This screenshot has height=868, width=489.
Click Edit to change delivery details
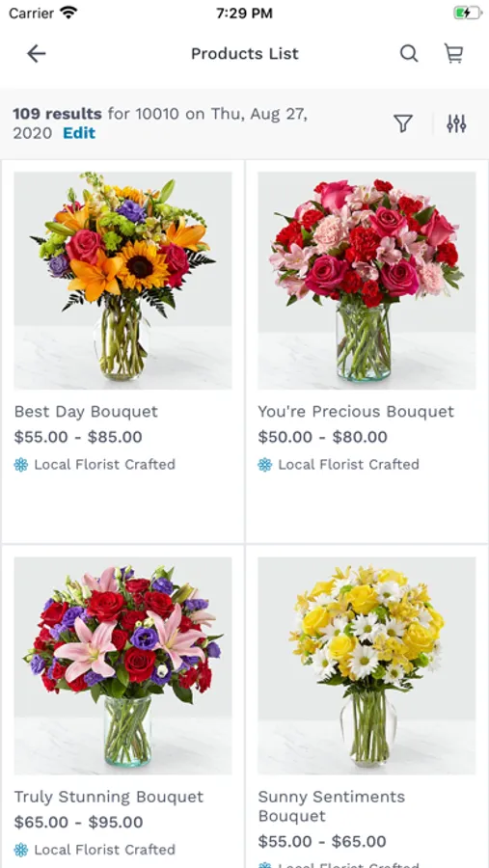point(79,133)
